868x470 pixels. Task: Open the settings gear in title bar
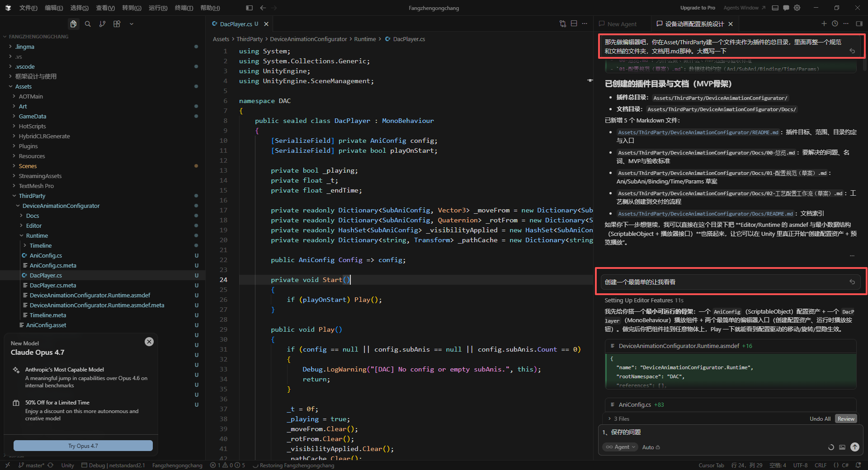797,8
